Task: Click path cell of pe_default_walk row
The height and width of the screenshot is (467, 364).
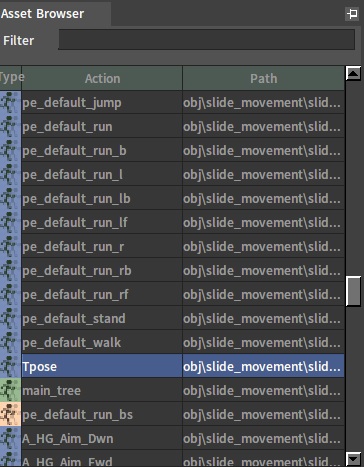Action: [x=263, y=342]
